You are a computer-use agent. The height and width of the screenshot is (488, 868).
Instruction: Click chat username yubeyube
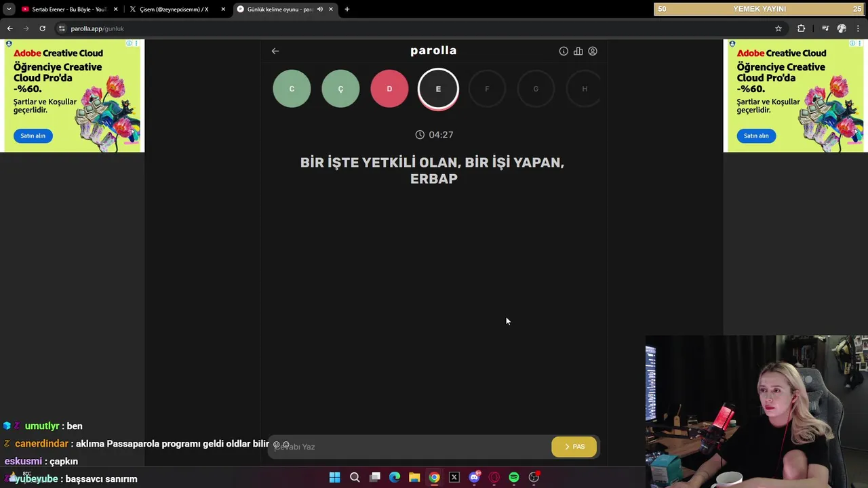click(x=37, y=479)
